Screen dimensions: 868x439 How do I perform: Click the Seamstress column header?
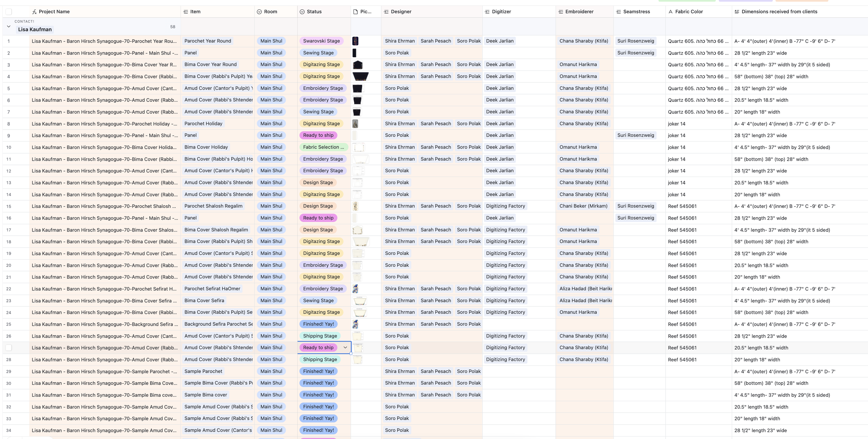click(636, 12)
